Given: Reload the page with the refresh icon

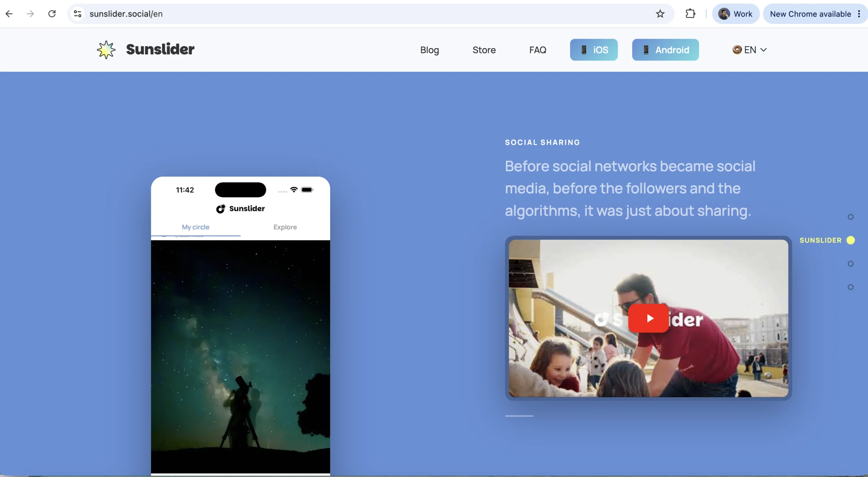Looking at the screenshot, I should tap(52, 14).
